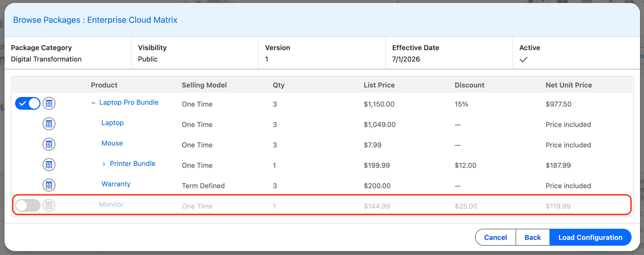Open the Mouse product link
This screenshot has height=255, width=644.
tap(112, 143)
